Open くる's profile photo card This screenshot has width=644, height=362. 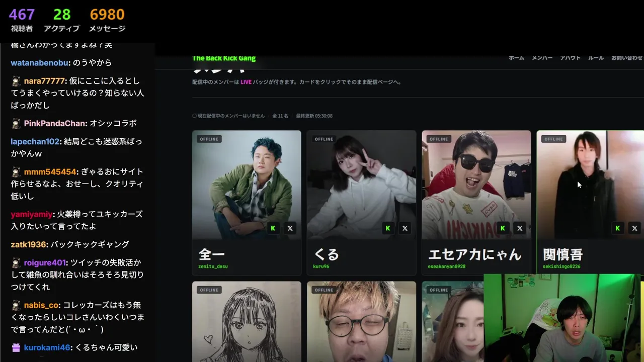click(361, 185)
